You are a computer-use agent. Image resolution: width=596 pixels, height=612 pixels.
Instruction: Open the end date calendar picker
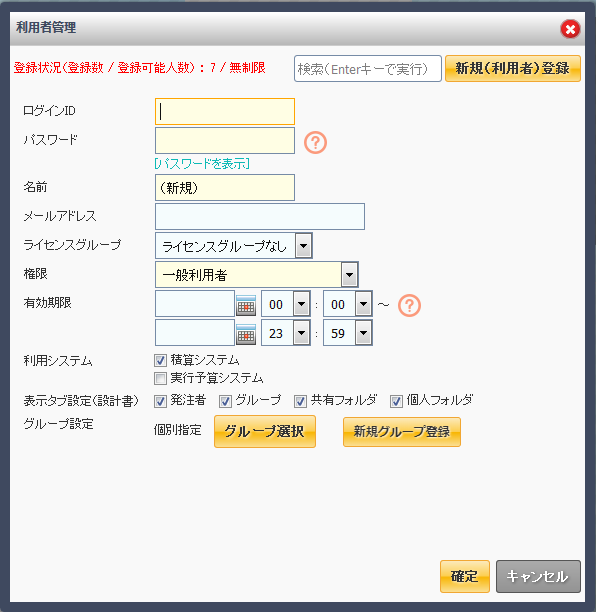[x=246, y=334]
